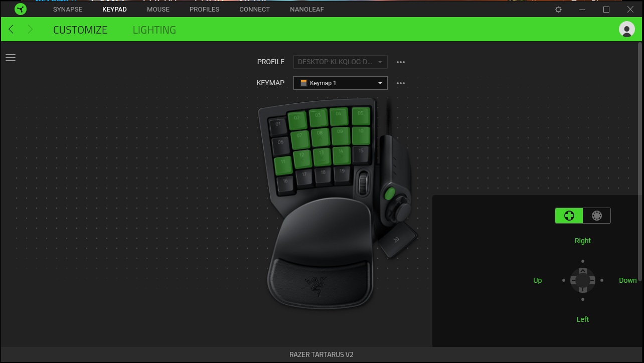The width and height of the screenshot is (644, 363).
Task: Open the hamburger sidebar menu
Action: pos(11,58)
